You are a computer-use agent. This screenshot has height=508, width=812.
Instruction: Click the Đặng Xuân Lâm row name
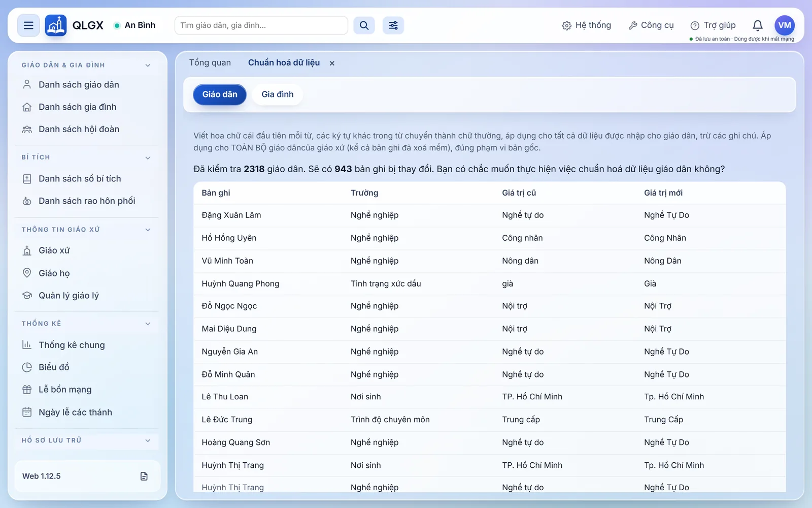point(231,215)
